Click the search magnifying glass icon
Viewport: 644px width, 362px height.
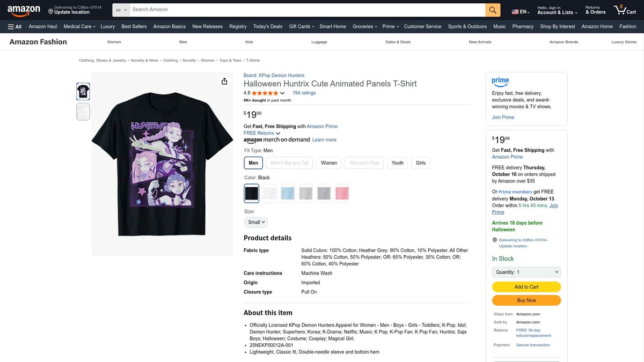pos(493,9)
